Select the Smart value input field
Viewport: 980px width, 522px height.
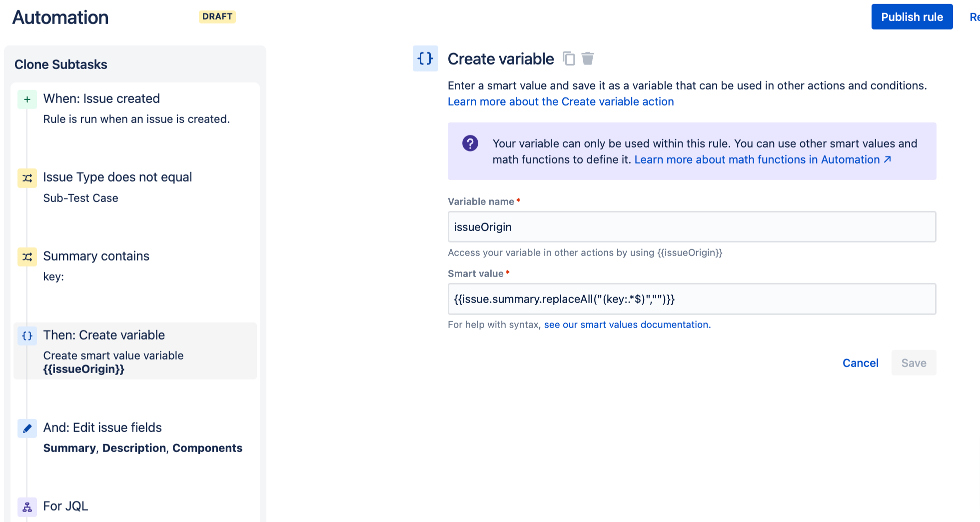click(691, 299)
